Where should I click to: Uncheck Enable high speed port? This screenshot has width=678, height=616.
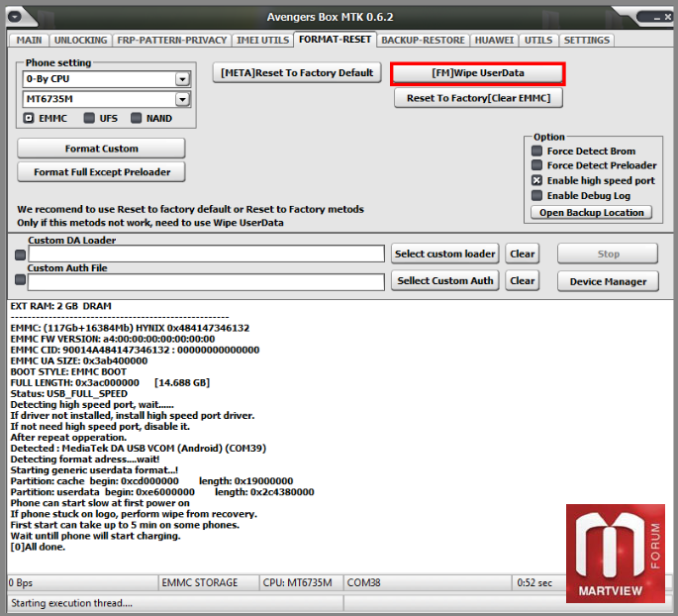pyautogui.click(x=536, y=180)
